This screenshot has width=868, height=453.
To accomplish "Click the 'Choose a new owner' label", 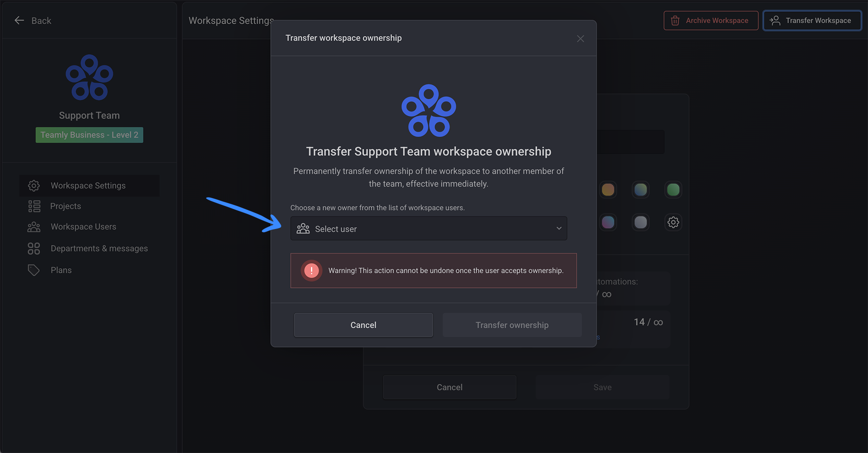I will tap(378, 208).
